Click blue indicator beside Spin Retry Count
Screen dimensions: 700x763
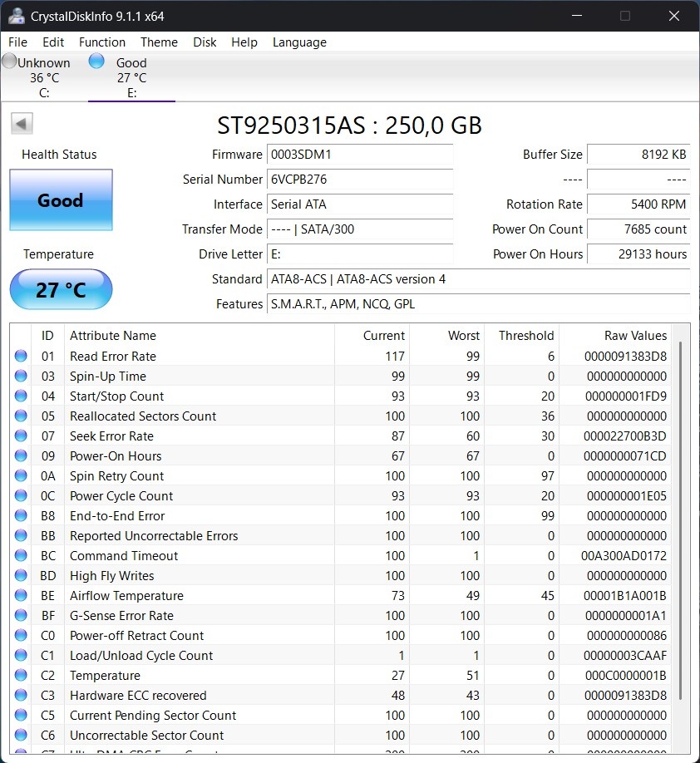[21, 475]
